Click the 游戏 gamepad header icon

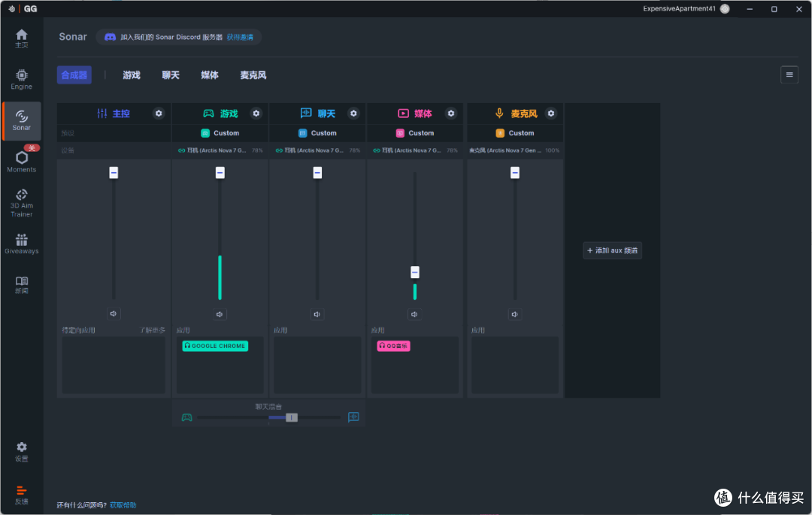[208, 114]
